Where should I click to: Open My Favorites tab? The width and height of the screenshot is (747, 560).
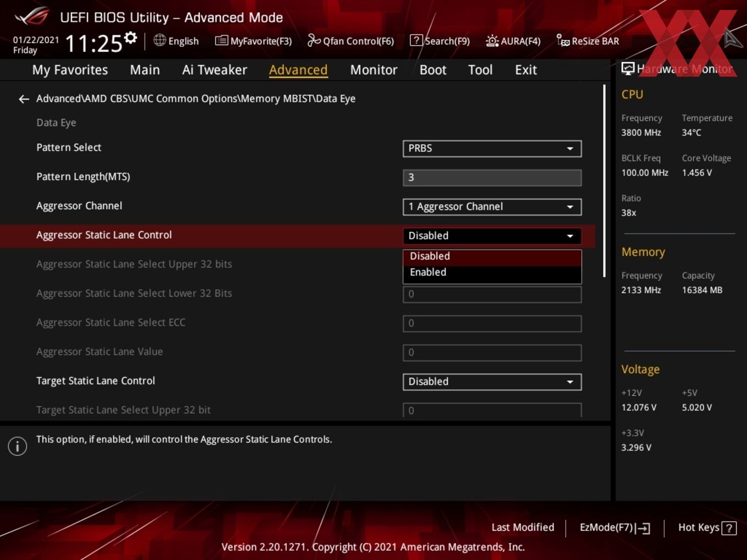(x=70, y=70)
